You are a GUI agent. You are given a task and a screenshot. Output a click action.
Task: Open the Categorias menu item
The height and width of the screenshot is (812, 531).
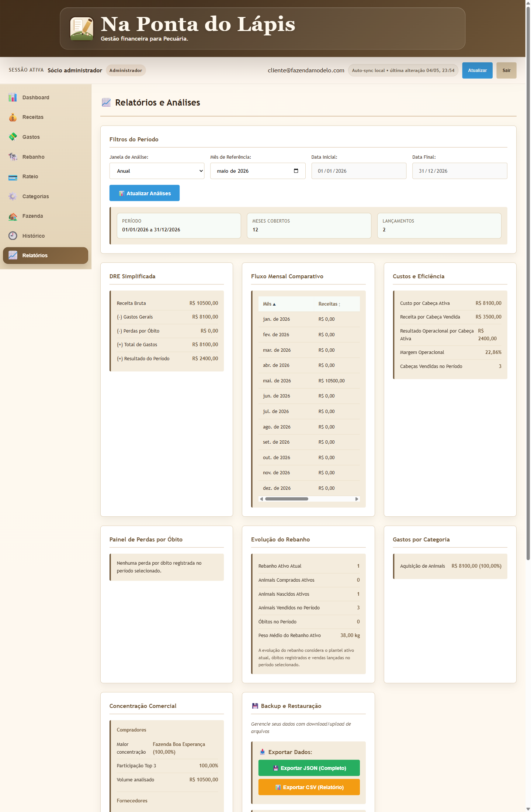tap(46, 196)
